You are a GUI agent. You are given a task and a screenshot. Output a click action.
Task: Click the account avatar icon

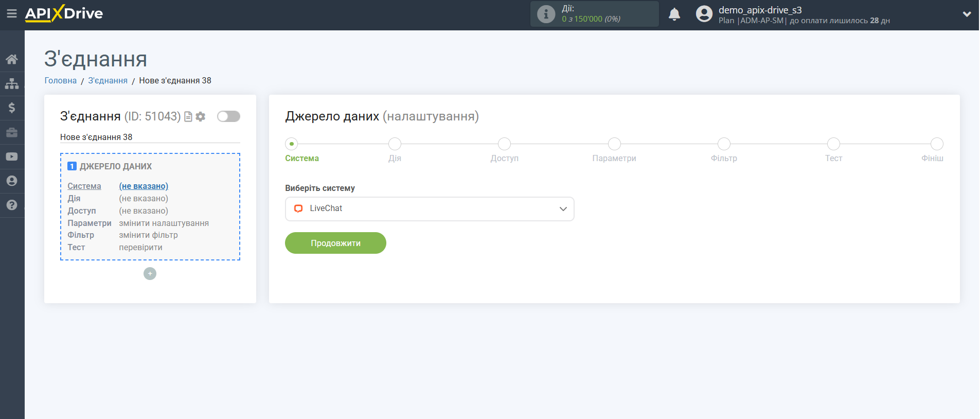click(x=704, y=14)
